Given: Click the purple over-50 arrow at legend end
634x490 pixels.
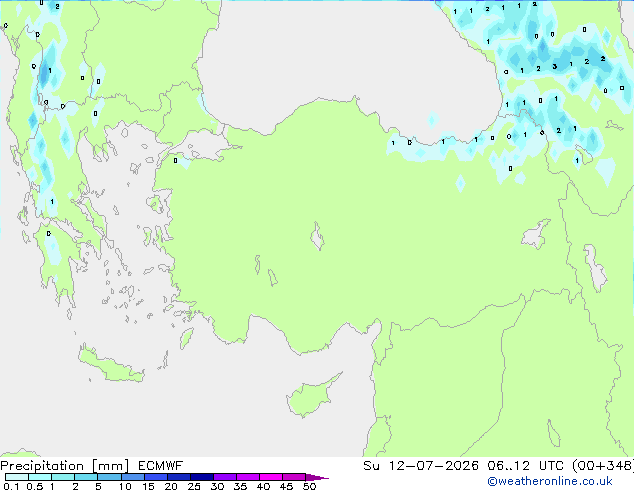Looking at the screenshot, I should tap(317, 477).
